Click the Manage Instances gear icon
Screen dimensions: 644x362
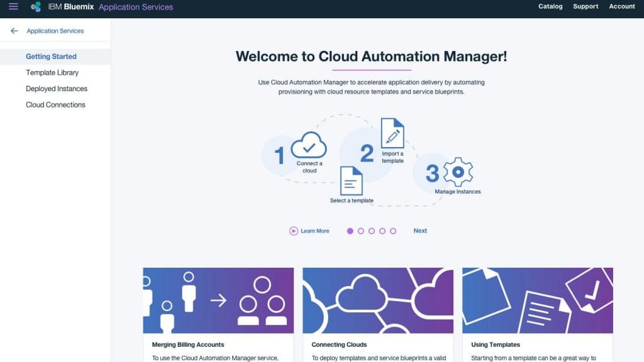click(x=458, y=172)
